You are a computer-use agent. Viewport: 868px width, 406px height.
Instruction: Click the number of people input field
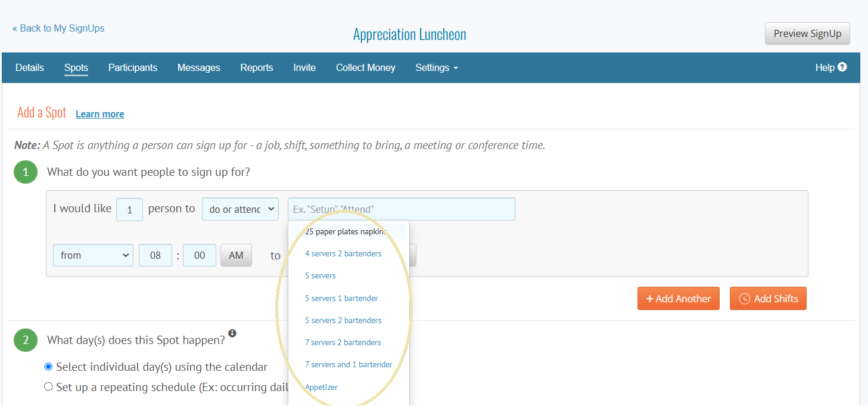[x=129, y=209]
